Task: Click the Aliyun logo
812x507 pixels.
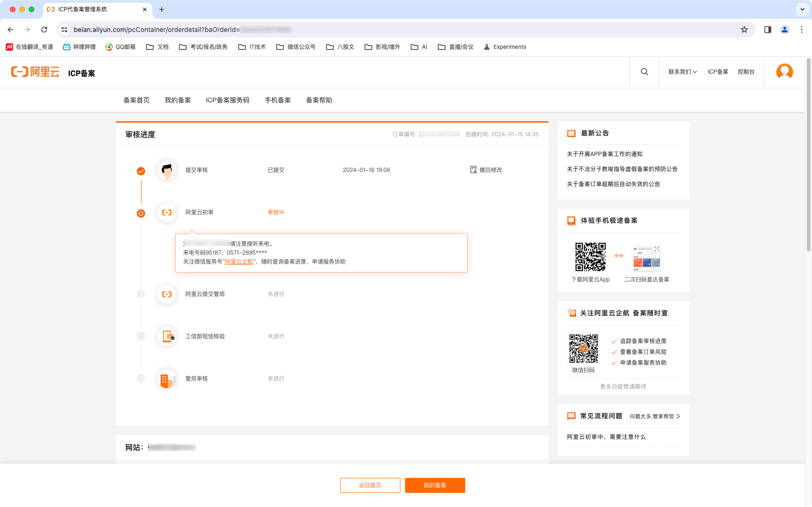Action: 35,72
